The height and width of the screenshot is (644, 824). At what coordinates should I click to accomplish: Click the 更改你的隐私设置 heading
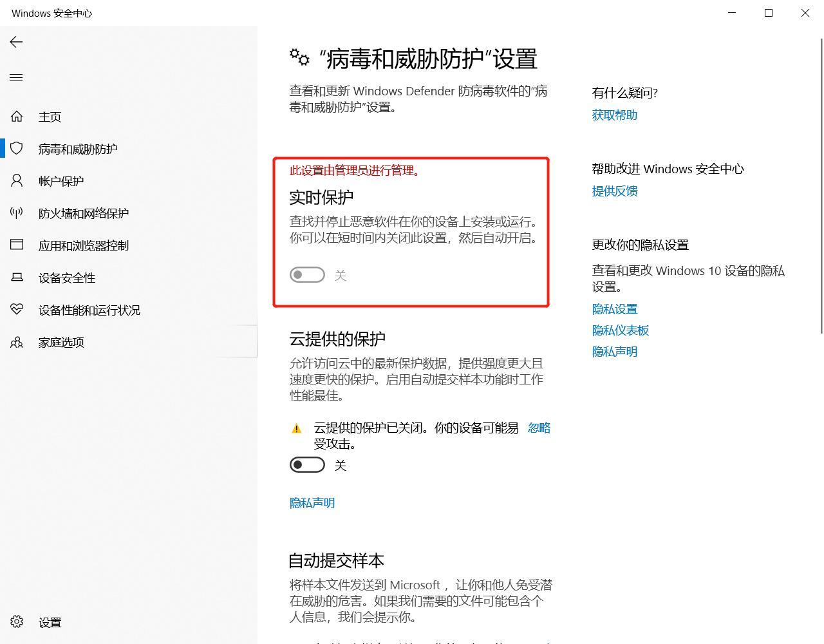(x=641, y=245)
